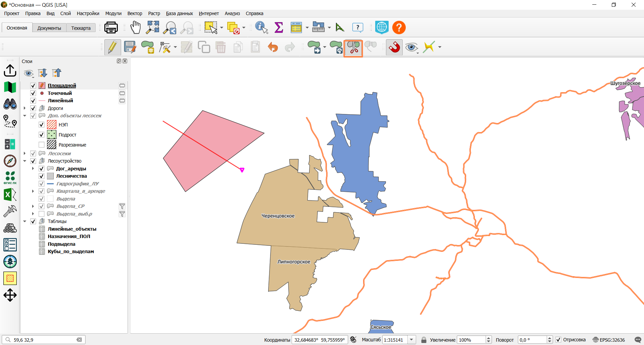Open the Sigma statistics summary tool
This screenshot has height=345, width=644.
point(279,27)
